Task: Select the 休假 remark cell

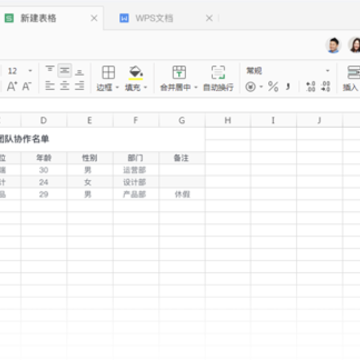Action: [x=182, y=194]
